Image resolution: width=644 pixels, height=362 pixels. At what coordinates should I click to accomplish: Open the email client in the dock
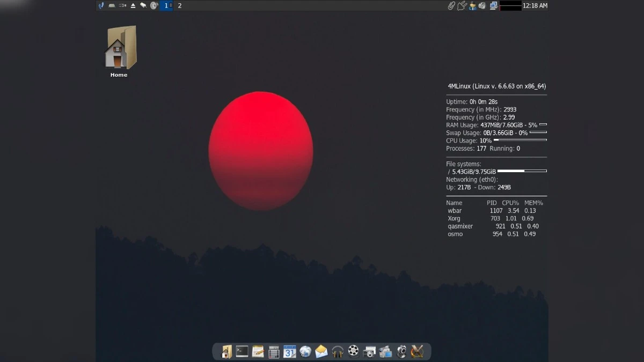pos(321,351)
